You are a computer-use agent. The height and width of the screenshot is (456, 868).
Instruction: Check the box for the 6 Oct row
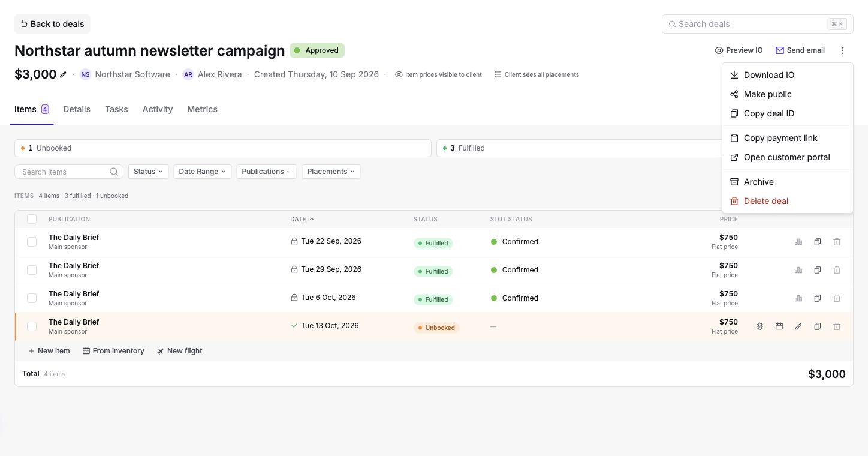coord(32,298)
